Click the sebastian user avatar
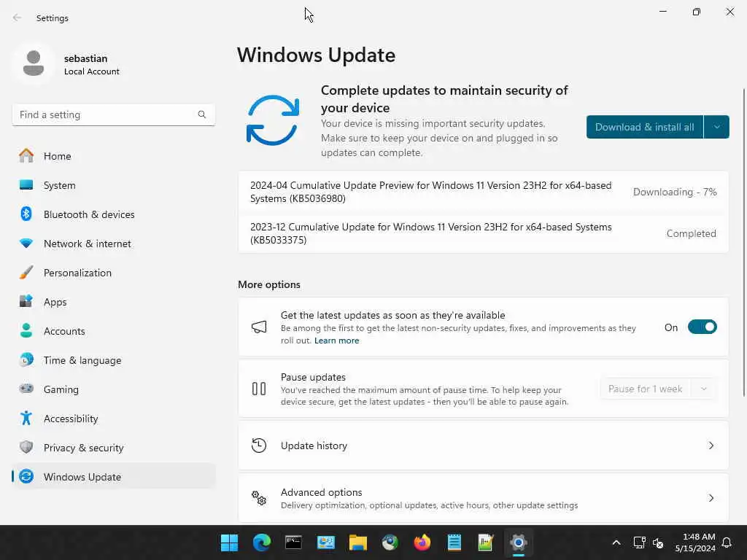This screenshot has width=747, height=560. click(x=34, y=63)
